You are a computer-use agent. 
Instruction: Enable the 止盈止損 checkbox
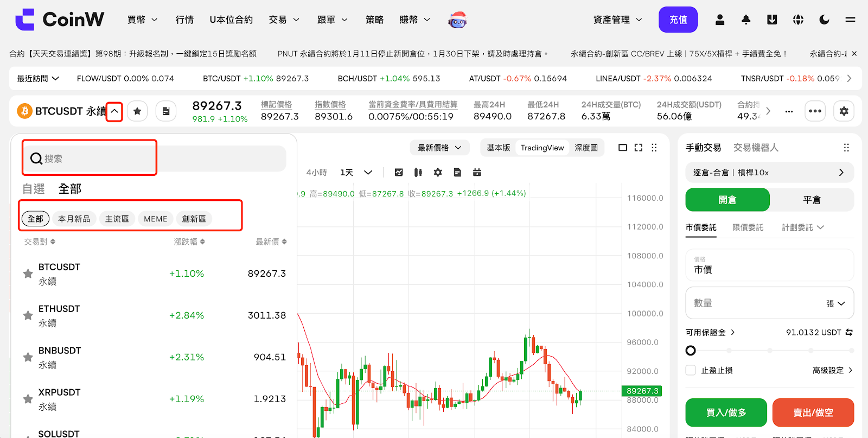tap(691, 370)
